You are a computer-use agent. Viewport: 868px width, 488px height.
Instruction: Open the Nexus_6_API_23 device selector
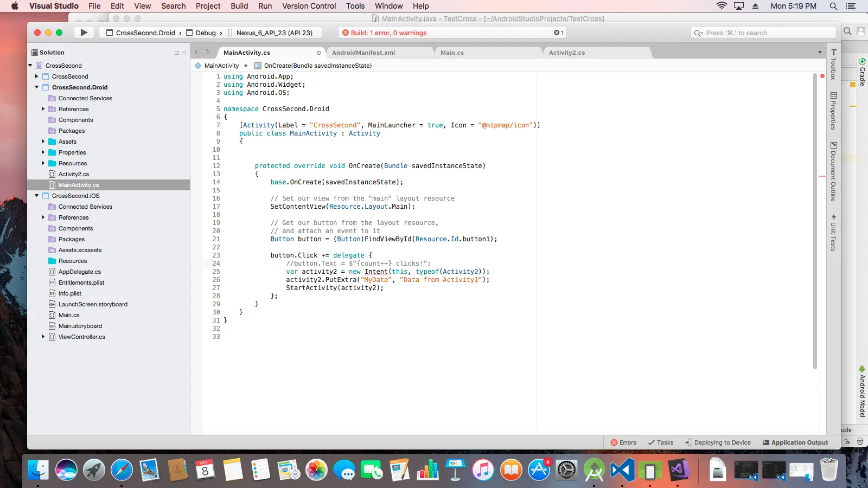[x=270, y=33]
